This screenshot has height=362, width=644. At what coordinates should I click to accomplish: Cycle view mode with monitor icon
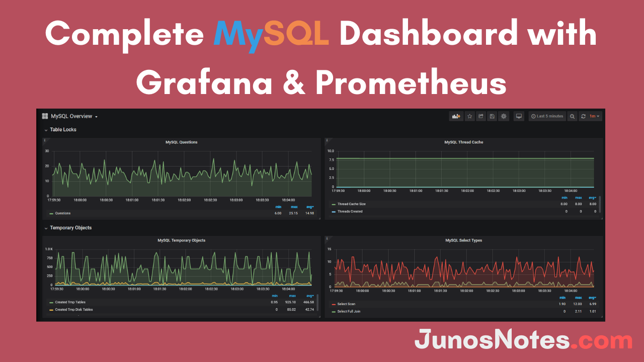pos(519,116)
